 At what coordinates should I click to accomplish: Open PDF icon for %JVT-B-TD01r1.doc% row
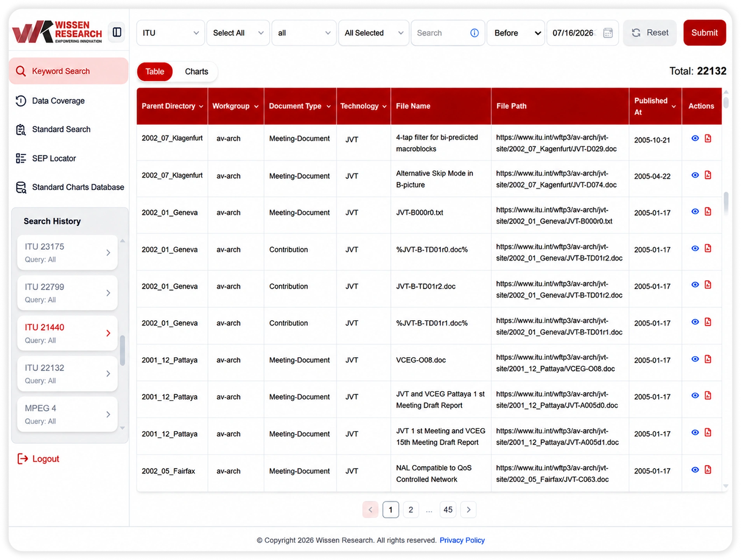708,322
